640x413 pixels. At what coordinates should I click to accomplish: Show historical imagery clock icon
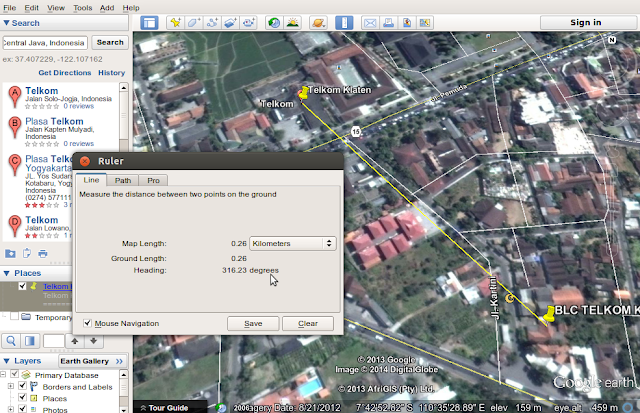pos(274,23)
